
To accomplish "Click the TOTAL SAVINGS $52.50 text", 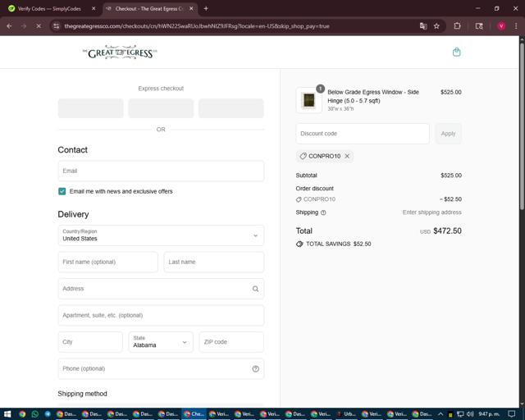I will (338, 244).
